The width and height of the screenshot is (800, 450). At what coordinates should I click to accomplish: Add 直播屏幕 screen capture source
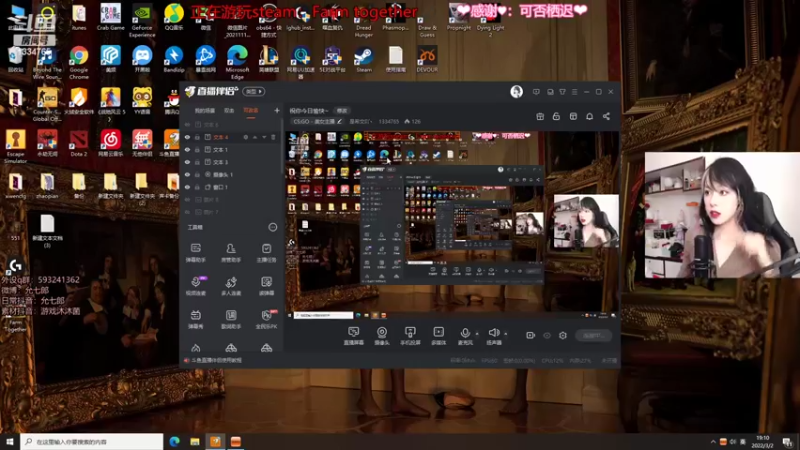tap(354, 336)
